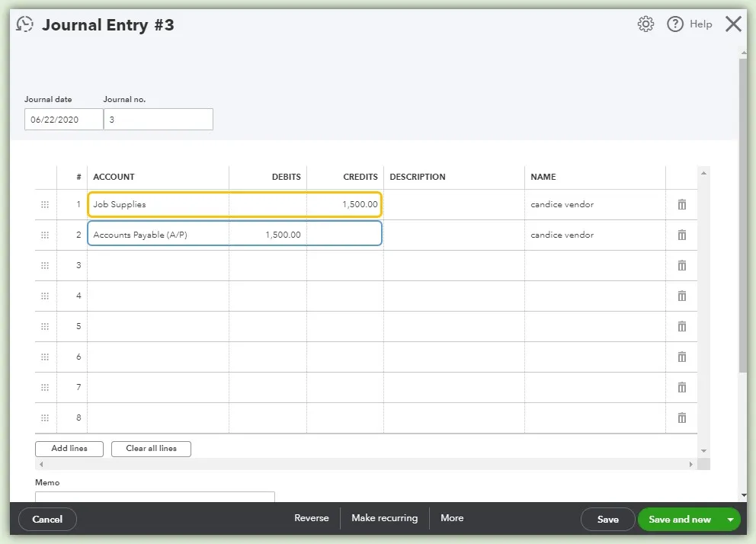Image resolution: width=756 pixels, height=544 pixels.
Task: Open the account selector on line 3
Action: click(152, 265)
